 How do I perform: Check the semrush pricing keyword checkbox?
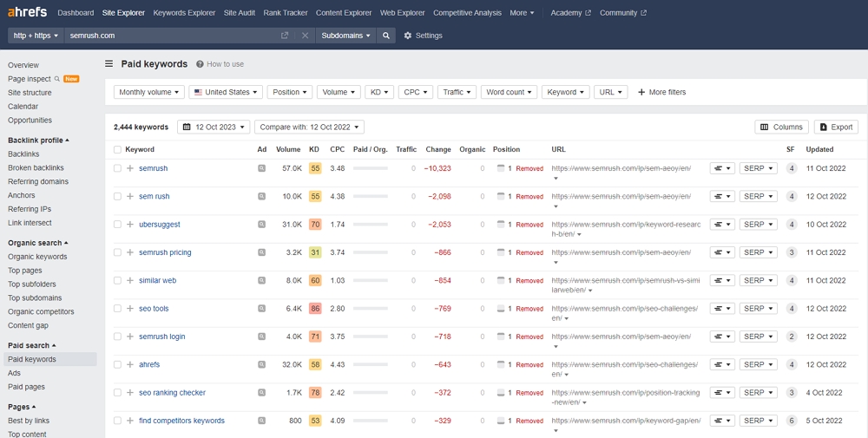click(117, 252)
